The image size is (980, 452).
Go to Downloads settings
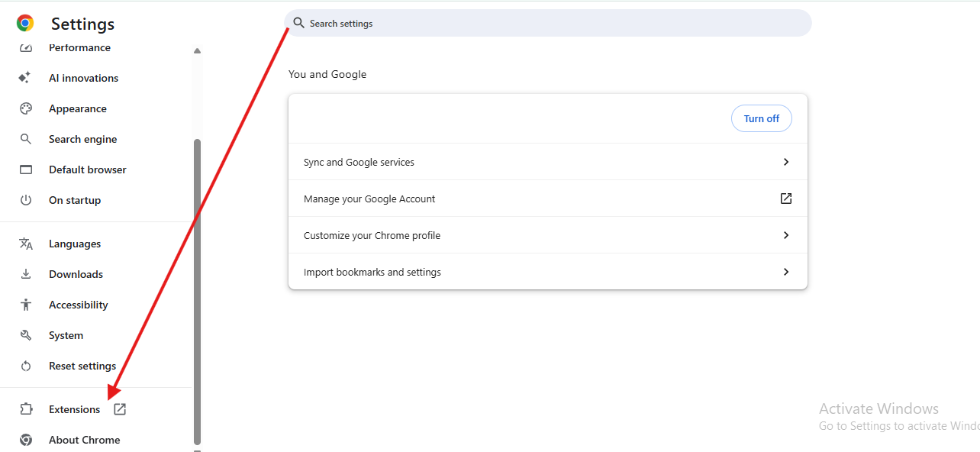click(76, 274)
